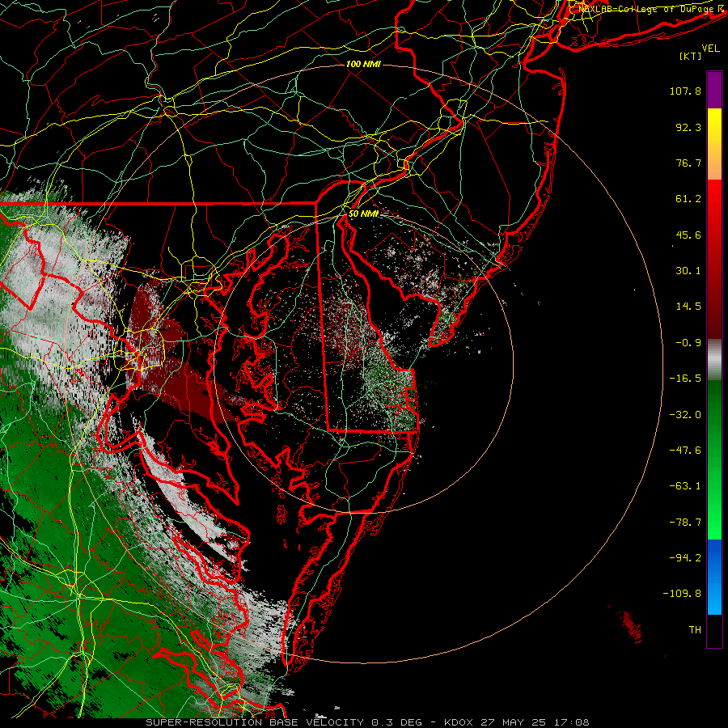Click the [KT] units label
Viewport: 728px width, 728px height.
pyautogui.click(x=690, y=56)
